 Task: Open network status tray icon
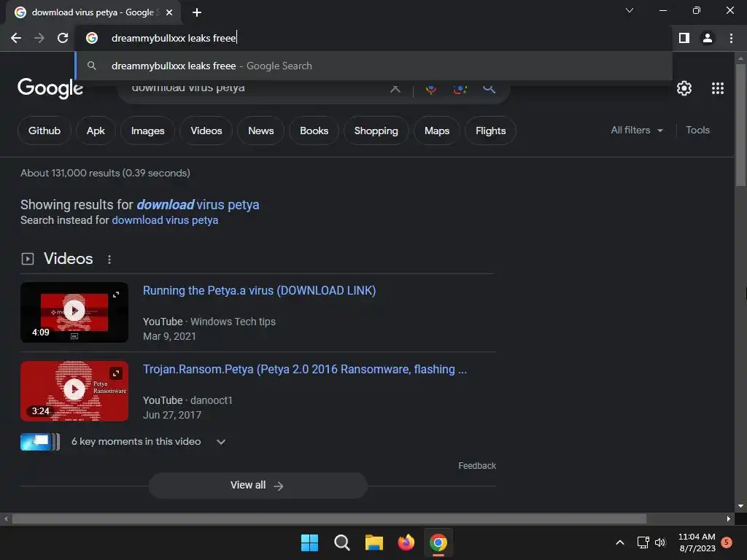click(x=643, y=542)
